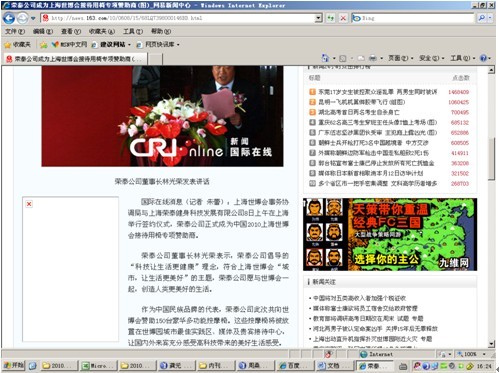Click the Refresh page icon
The image size is (499, 373).
tap(331, 18)
